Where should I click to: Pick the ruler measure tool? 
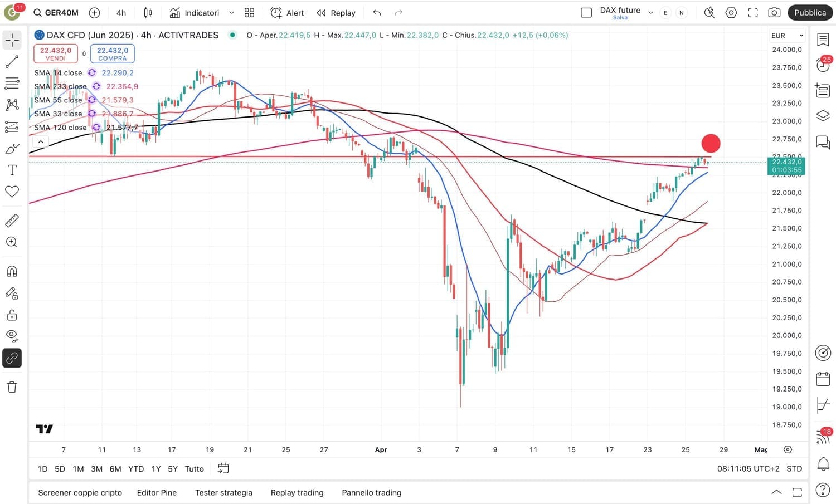[x=12, y=221]
